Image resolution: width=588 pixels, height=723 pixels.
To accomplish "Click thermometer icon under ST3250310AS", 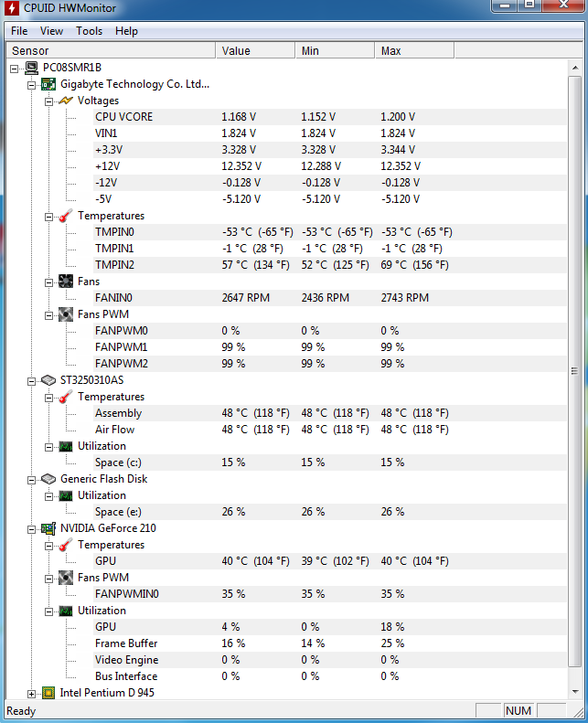I will [x=66, y=397].
